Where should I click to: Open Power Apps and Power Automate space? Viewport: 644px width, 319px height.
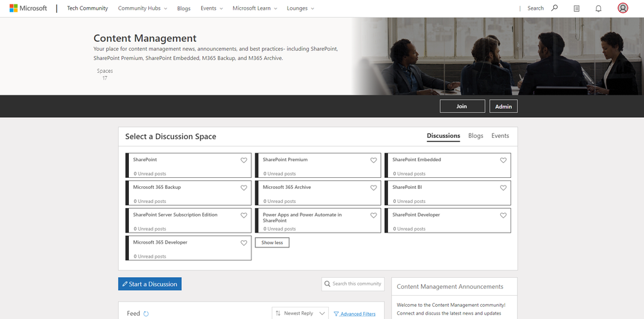point(318,220)
